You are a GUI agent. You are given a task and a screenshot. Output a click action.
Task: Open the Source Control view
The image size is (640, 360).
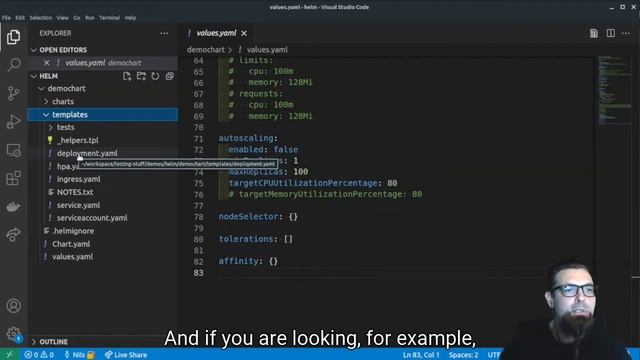coord(13,93)
